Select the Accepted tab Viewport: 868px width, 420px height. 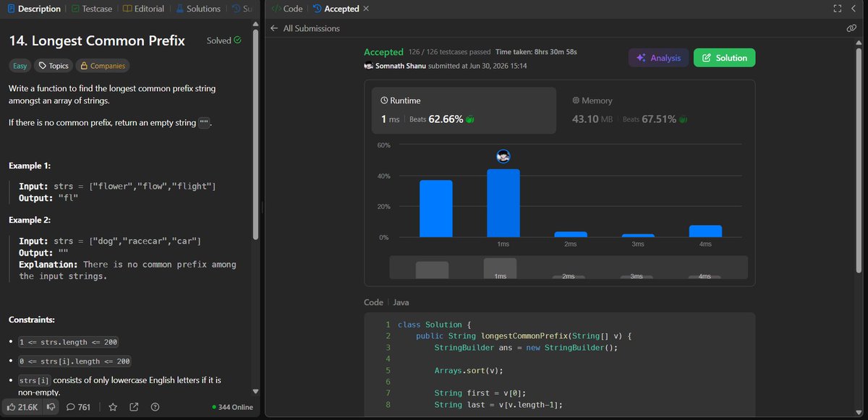[336, 9]
